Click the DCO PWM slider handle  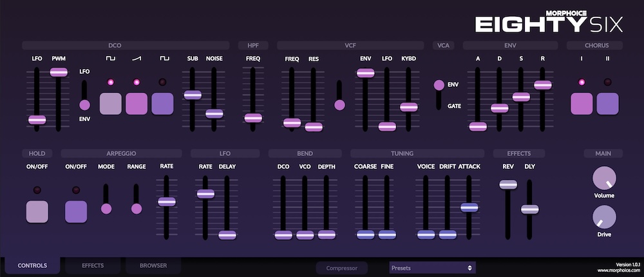(59, 72)
